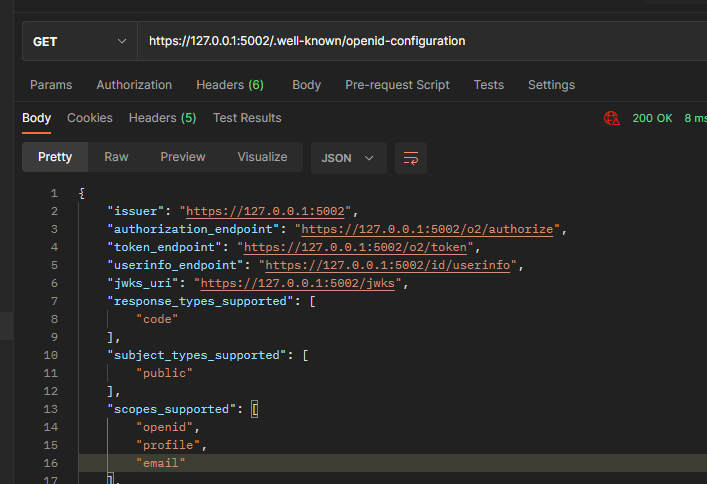The height and width of the screenshot is (484, 707).
Task: Switch to the Settings tab
Action: [551, 85]
